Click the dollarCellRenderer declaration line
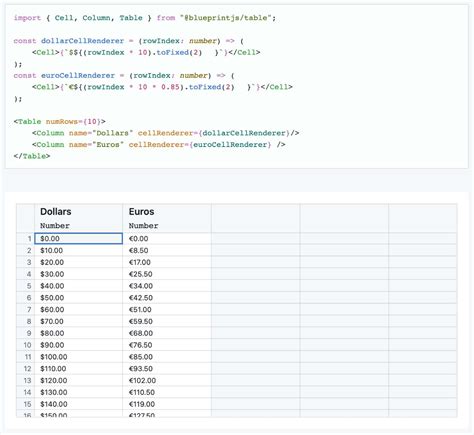Screen dimensions: 474x435 (x=129, y=41)
